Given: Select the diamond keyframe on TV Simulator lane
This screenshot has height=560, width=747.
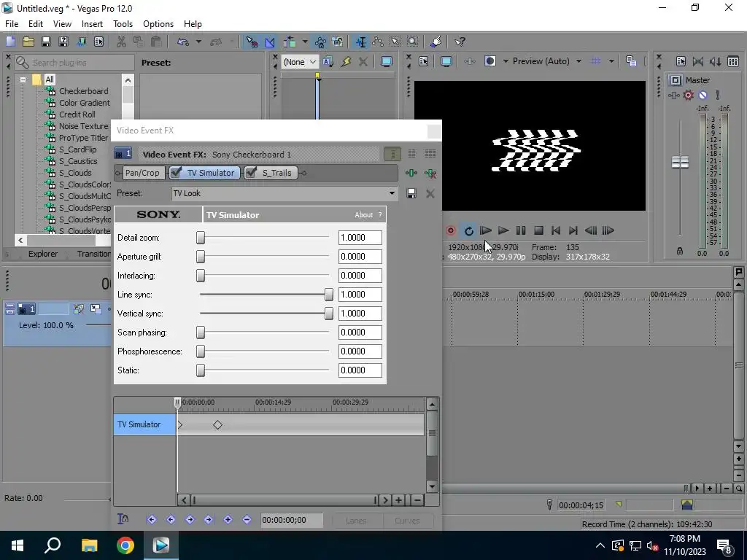Looking at the screenshot, I should point(217,425).
